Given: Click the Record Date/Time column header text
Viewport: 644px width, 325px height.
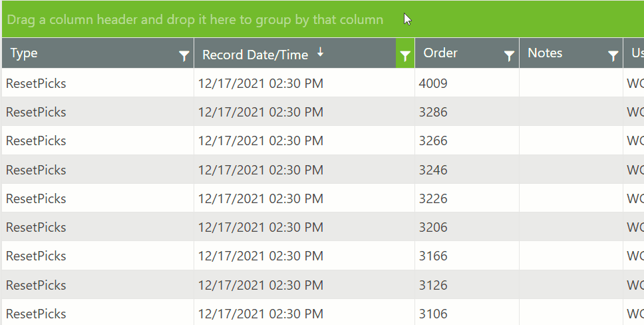Looking at the screenshot, I should 255,55.
